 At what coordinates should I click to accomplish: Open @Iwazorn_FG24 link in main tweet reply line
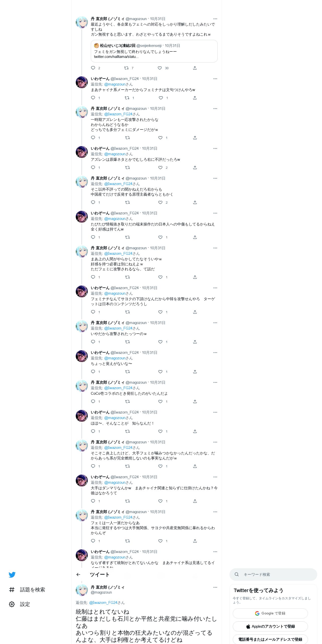103,603
